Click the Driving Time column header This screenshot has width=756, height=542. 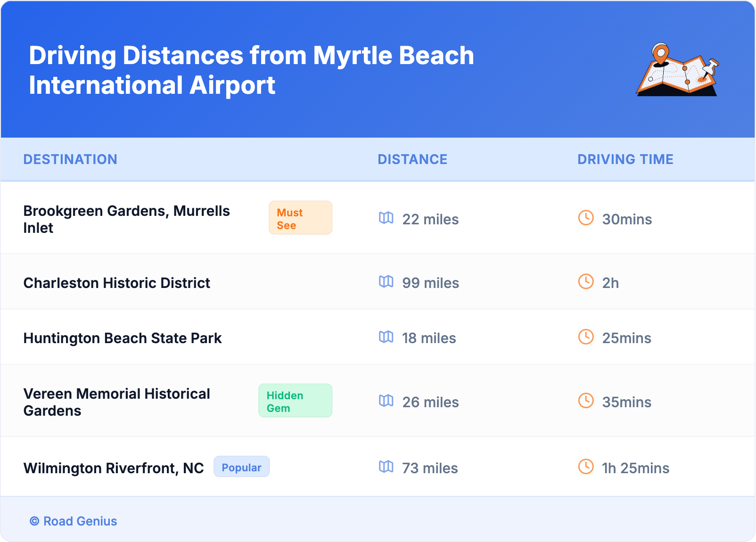[x=625, y=159]
